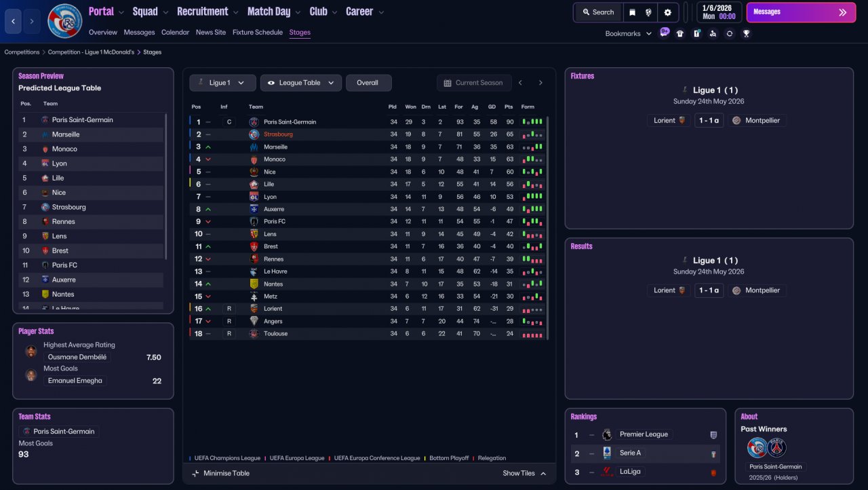Click the league table vertical scrollbar
This screenshot has height=490, width=868.
coord(547,228)
